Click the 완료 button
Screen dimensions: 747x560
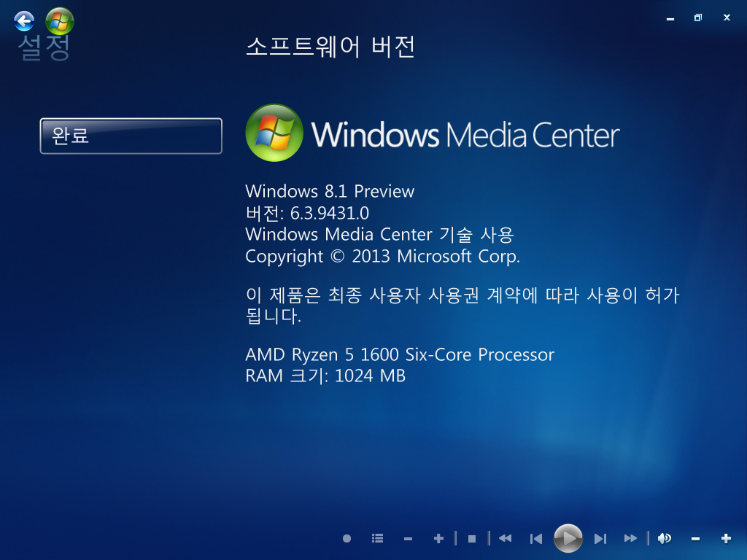131,136
